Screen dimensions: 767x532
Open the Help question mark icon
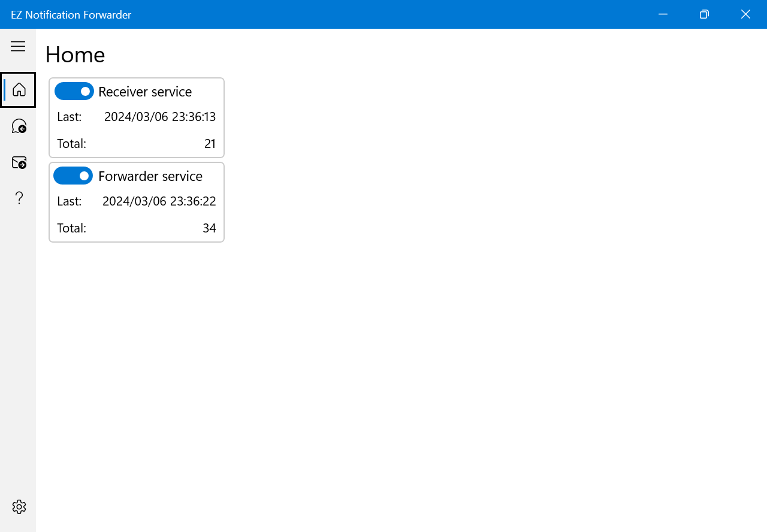click(19, 198)
